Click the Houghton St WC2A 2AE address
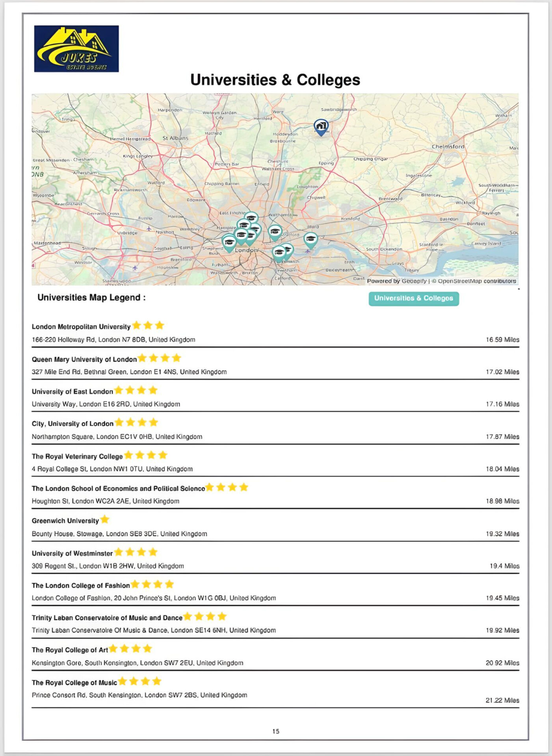 tap(106, 502)
